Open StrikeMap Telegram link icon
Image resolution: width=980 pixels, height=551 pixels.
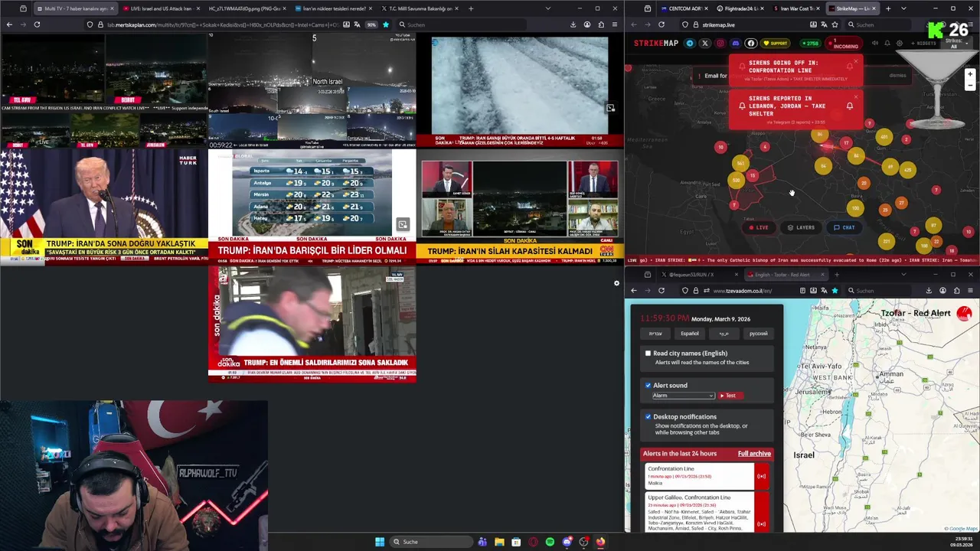point(690,43)
